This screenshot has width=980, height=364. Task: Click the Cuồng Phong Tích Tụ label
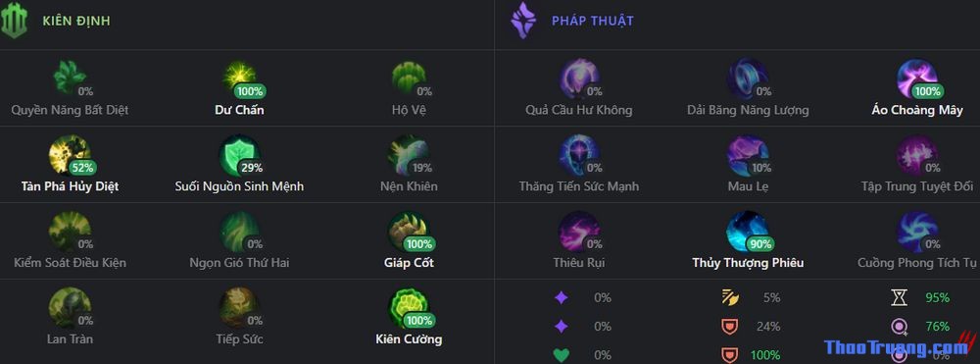[x=917, y=263]
